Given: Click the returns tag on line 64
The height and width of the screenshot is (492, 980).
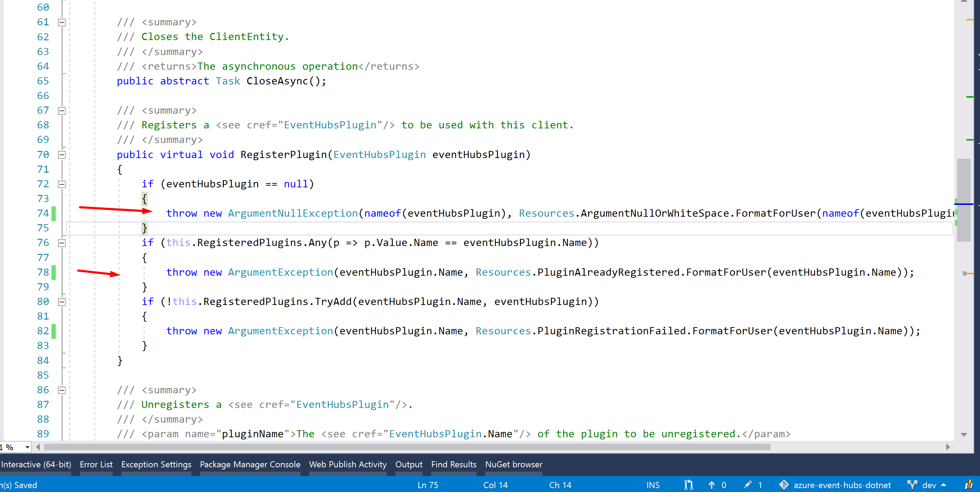Looking at the screenshot, I should [169, 67].
